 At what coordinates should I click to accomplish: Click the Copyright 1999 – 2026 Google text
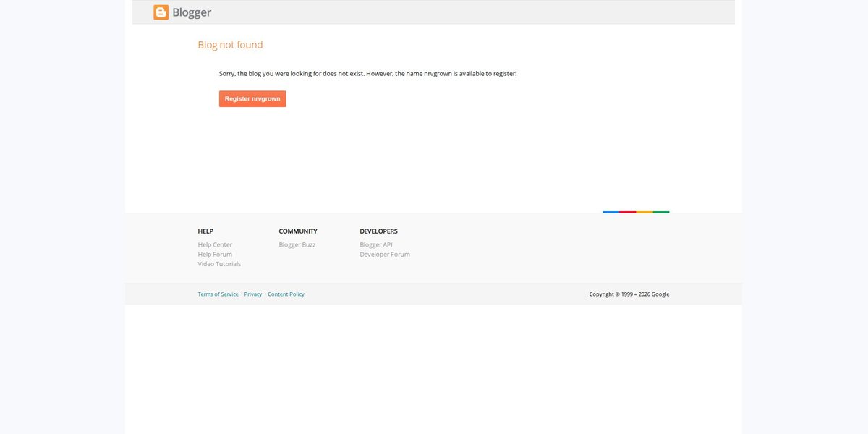click(x=629, y=294)
